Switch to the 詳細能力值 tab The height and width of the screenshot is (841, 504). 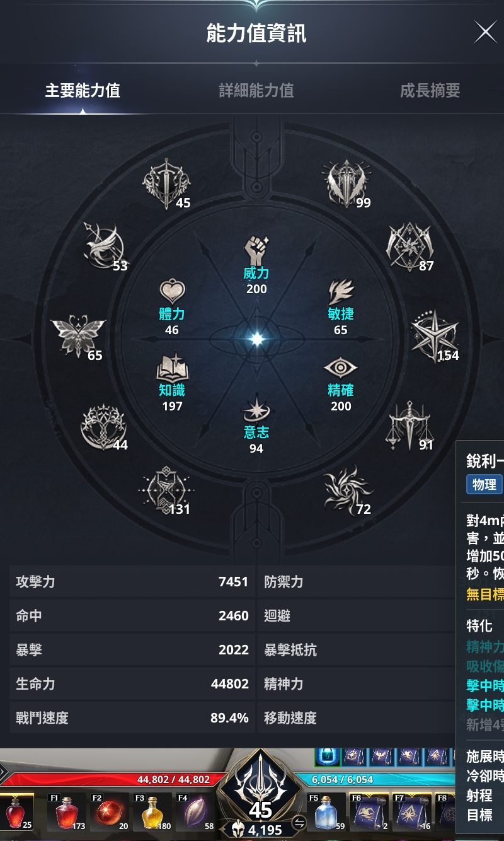(256, 91)
